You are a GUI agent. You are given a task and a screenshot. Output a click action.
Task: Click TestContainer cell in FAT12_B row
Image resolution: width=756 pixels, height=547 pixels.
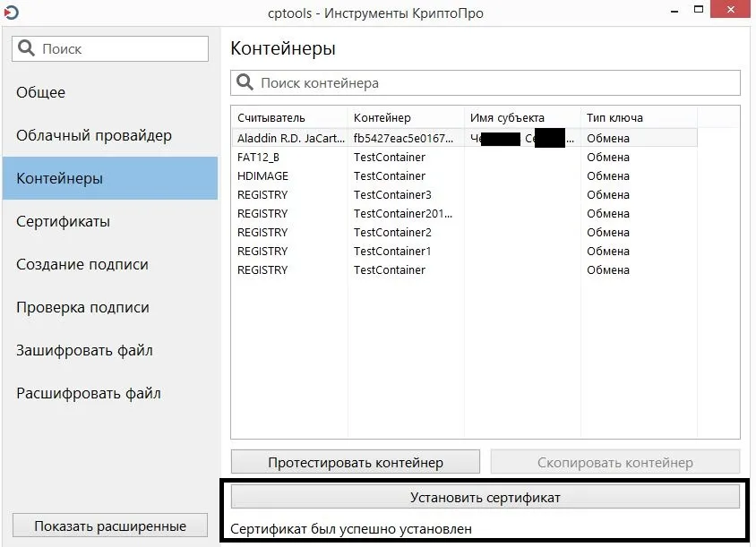[x=389, y=157]
